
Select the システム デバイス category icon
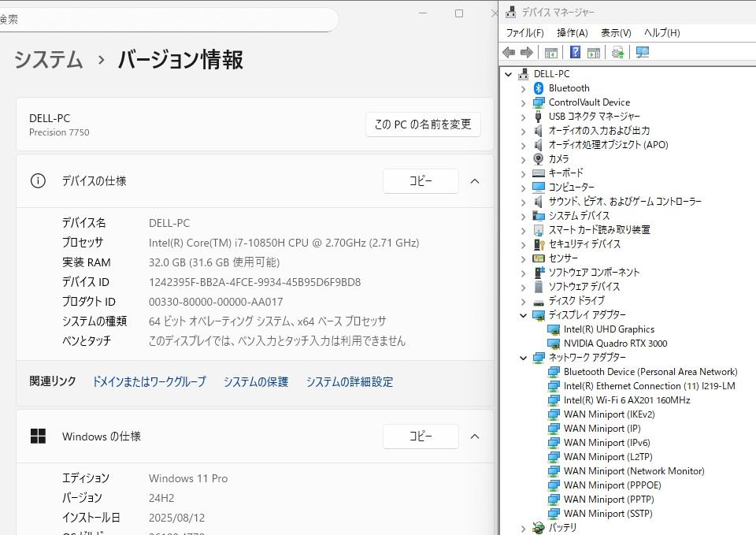pyautogui.click(x=539, y=216)
